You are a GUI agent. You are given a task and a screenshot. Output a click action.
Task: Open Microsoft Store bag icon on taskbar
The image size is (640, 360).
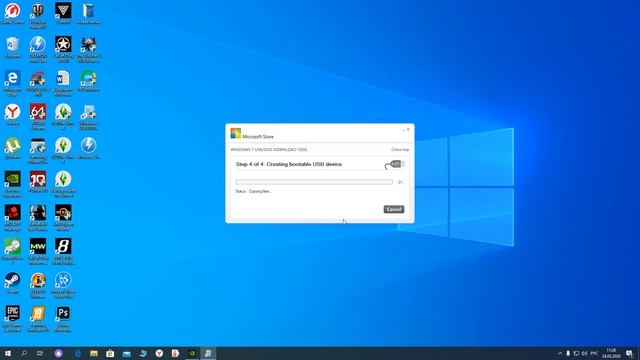[110, 353]
